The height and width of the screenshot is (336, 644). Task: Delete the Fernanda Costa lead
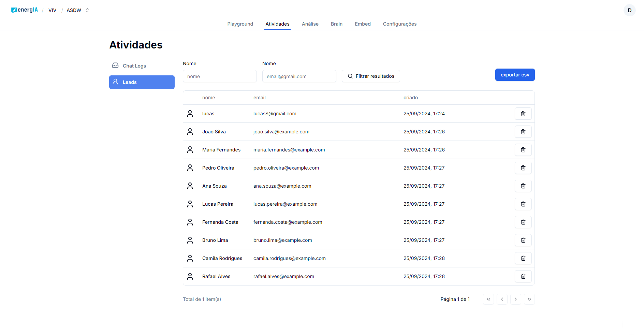tap(523, 222)
